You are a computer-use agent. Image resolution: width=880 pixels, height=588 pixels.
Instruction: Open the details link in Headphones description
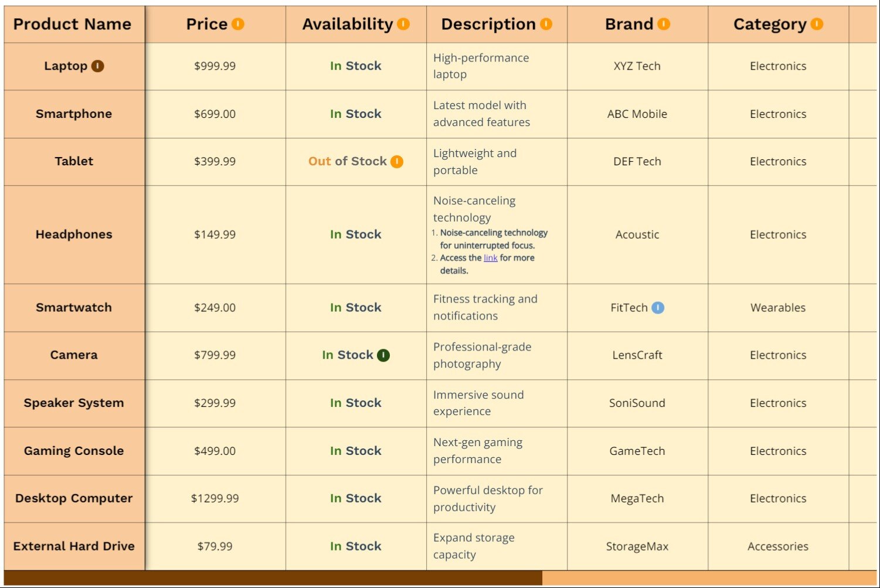[490, 258]
